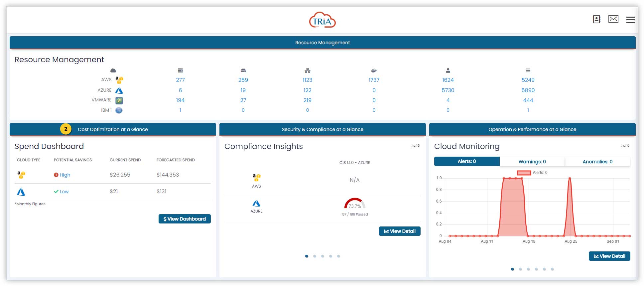The width and height of the screenshot is (644, 286).
Task: Click View Detail in Compliance Insights
Action: [400, 231]
